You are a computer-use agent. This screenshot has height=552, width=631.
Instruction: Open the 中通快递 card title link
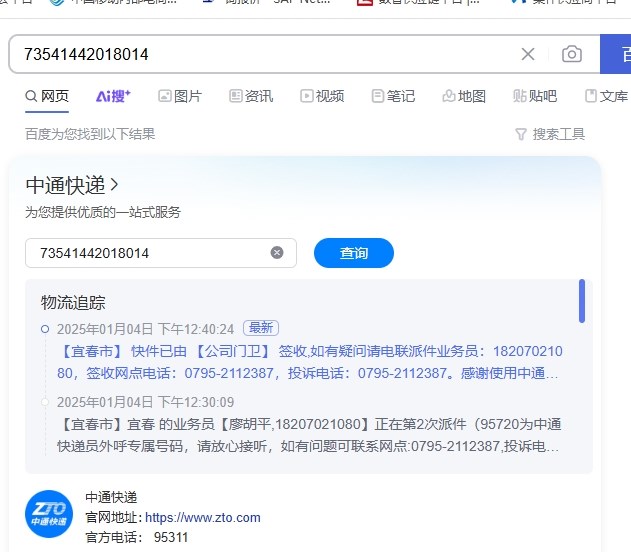click(x=66, y=185)
